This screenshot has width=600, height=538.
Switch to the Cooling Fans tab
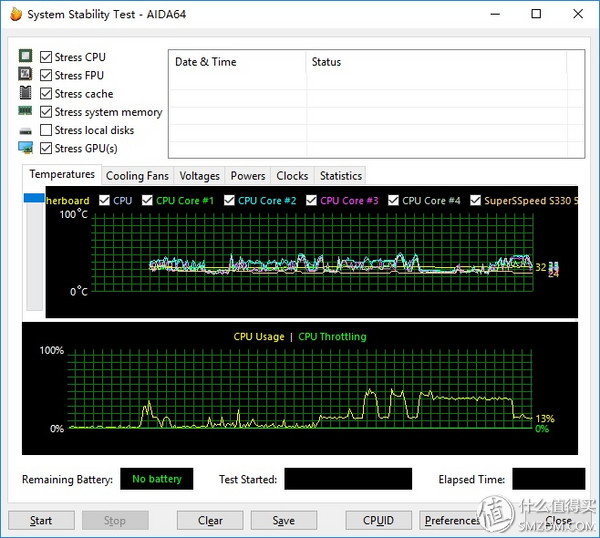click(x=137, y=176)
